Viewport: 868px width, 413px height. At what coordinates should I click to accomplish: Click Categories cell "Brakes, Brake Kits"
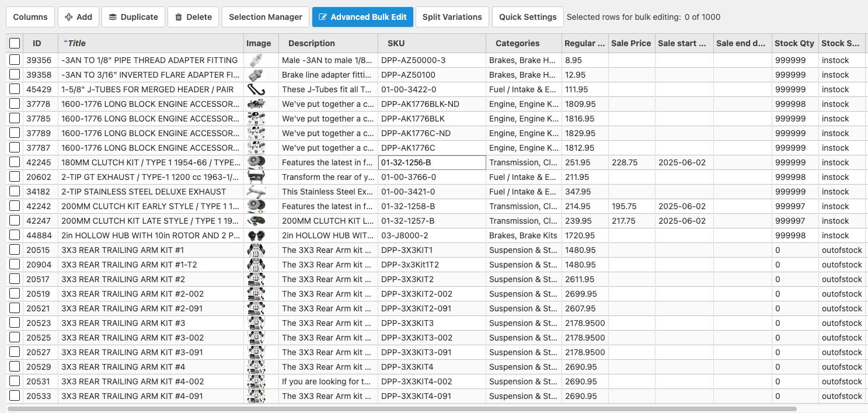pyautogui.click(x=524, y=235)
